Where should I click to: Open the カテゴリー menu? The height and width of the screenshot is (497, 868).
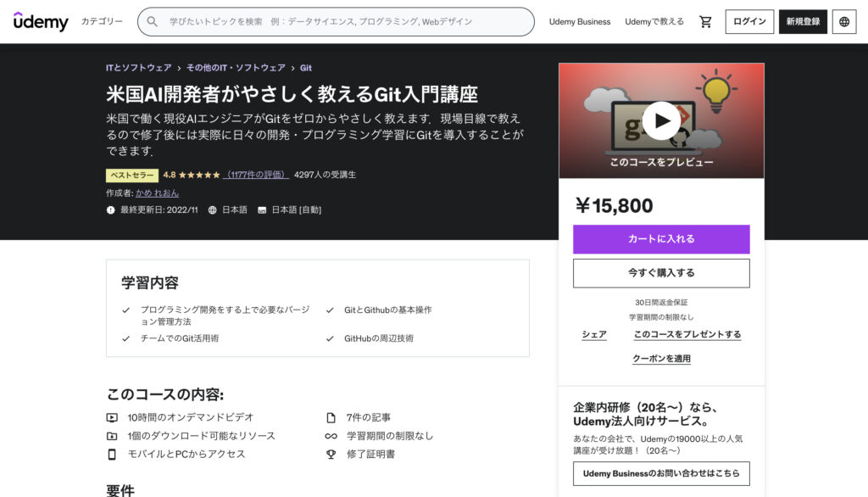(x=102, y=21)
